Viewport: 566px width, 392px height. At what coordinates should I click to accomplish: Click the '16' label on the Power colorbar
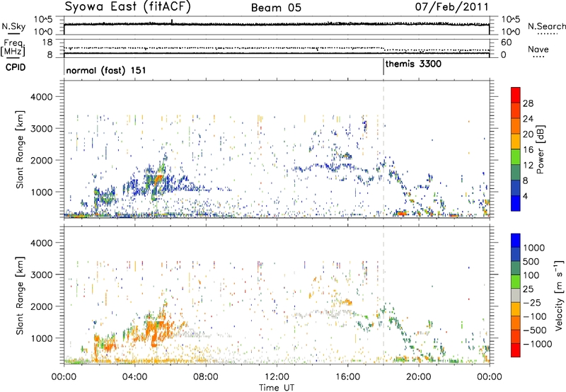pos(528,150)
